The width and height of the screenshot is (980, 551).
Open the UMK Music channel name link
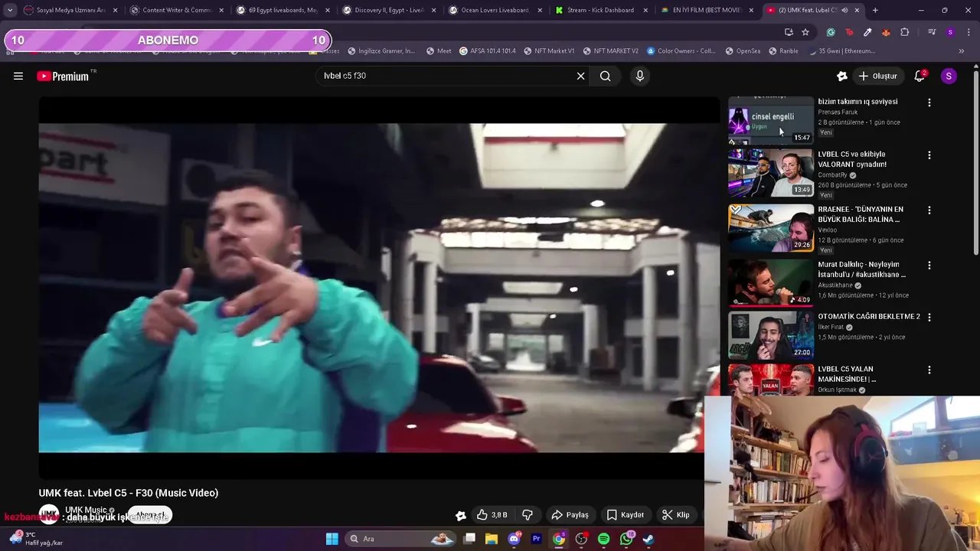(x=86, y=510)
